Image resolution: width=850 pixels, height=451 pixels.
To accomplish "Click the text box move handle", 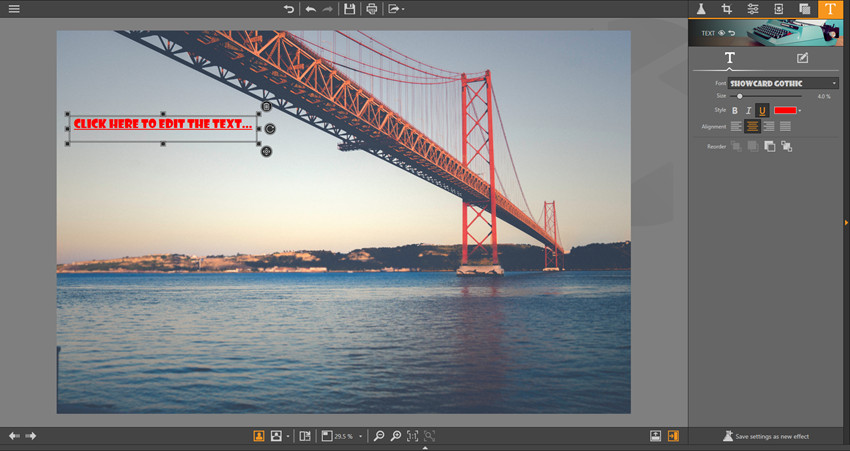I will (266, 152).
